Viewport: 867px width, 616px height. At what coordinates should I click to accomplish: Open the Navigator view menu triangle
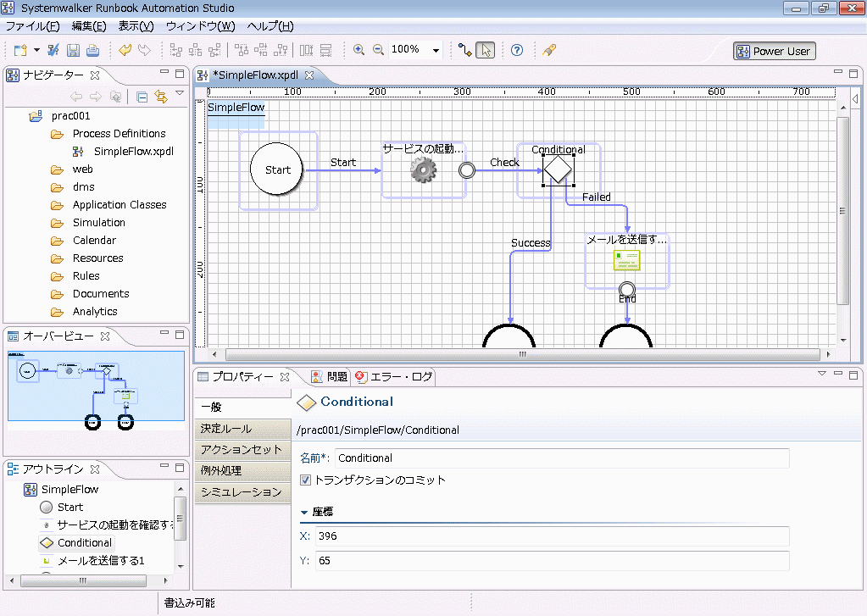pos(180,94)
